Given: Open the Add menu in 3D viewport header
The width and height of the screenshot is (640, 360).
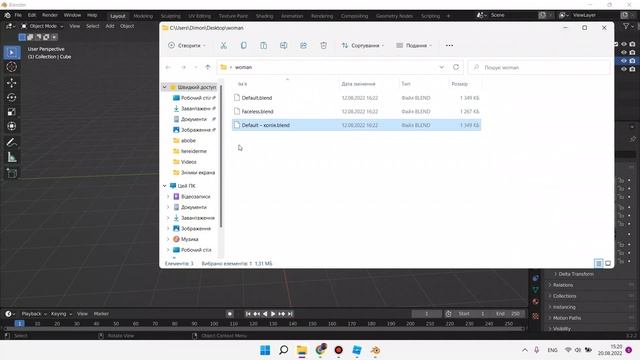Looking at the screenshot, I should tap(110, 26).
